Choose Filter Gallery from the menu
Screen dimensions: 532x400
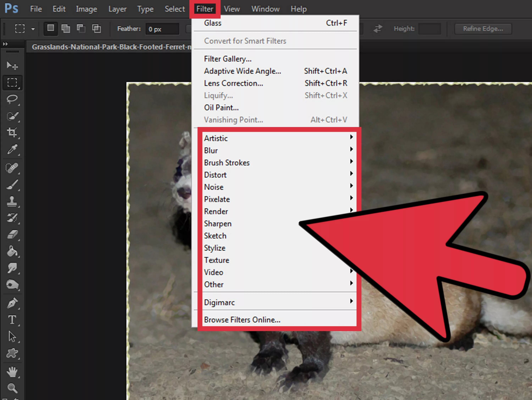(228, 59)
